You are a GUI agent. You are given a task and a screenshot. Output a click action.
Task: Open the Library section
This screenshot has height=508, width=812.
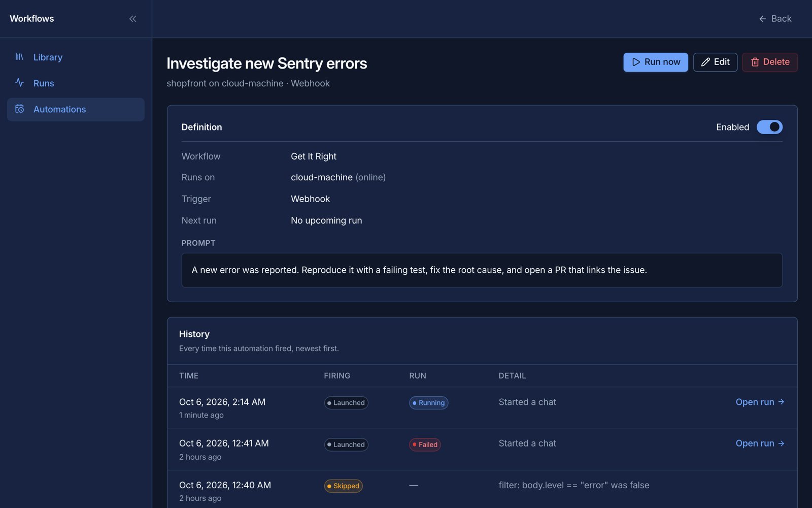pyautogui.click(x=76, y=57)
